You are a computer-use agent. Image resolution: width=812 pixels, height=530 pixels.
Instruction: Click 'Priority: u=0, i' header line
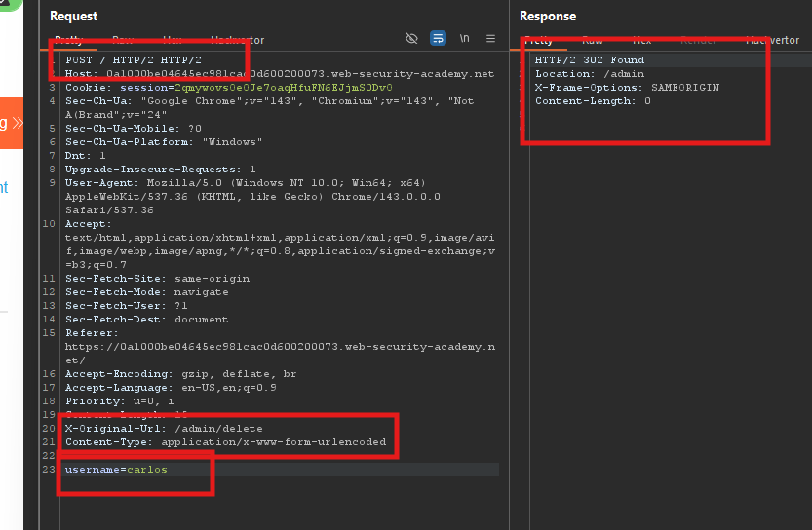coord(120,401)
